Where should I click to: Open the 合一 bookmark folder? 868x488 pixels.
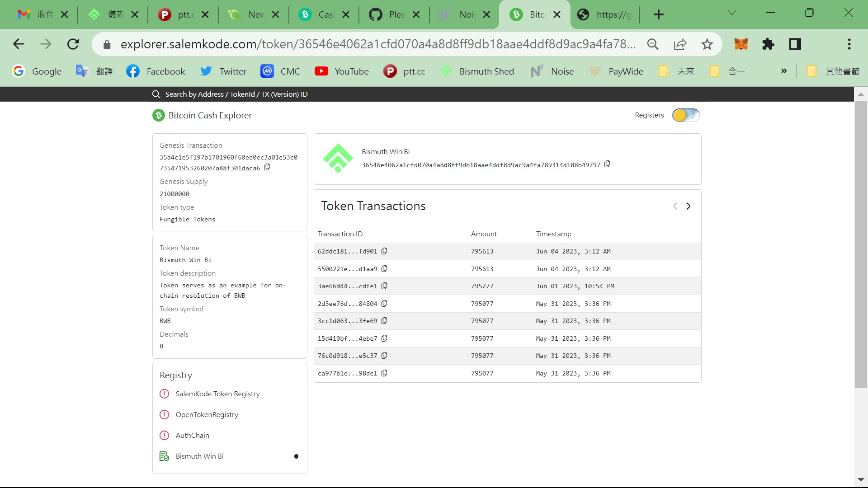coord(727,71)
